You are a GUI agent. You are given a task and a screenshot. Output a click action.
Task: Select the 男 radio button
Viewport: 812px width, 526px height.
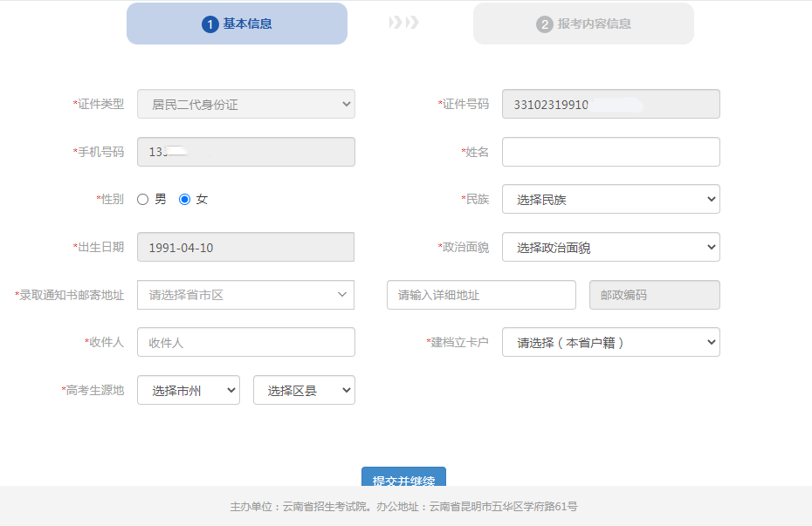coord(143,200)
